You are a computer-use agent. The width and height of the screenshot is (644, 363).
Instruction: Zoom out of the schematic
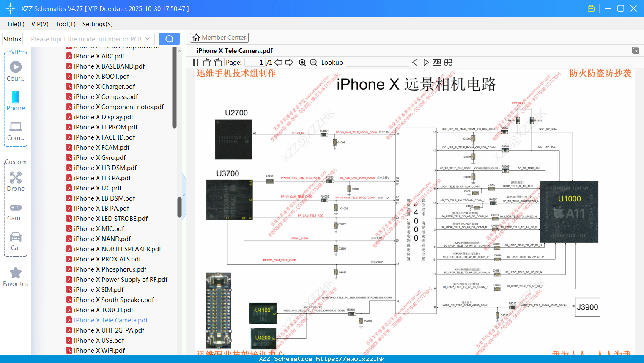tap(313, 62)
